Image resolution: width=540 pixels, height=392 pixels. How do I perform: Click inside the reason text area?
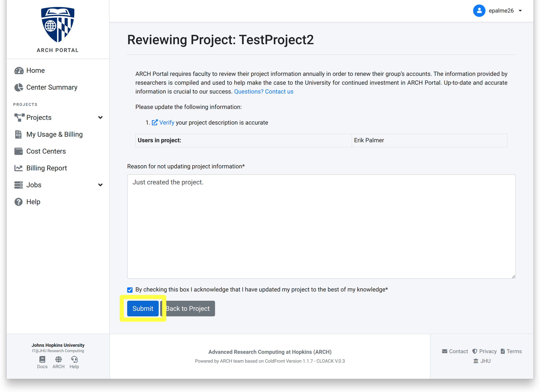coord(321,227)
